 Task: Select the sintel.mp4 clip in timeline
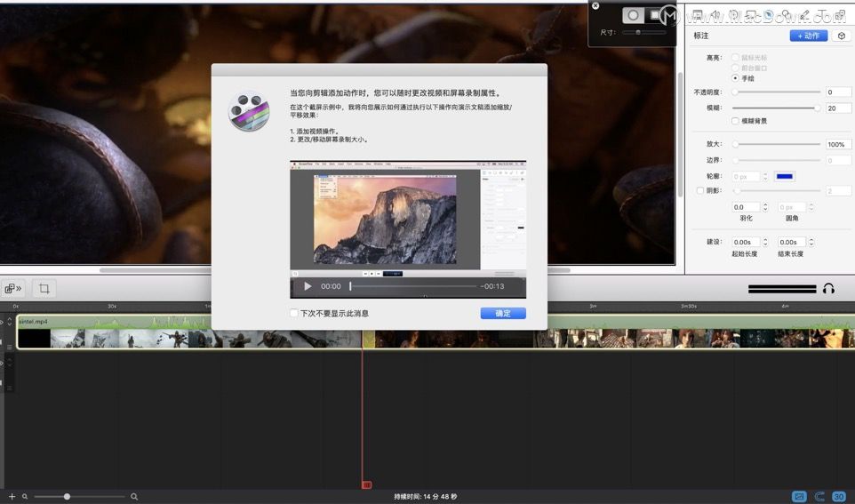(435, 332)
